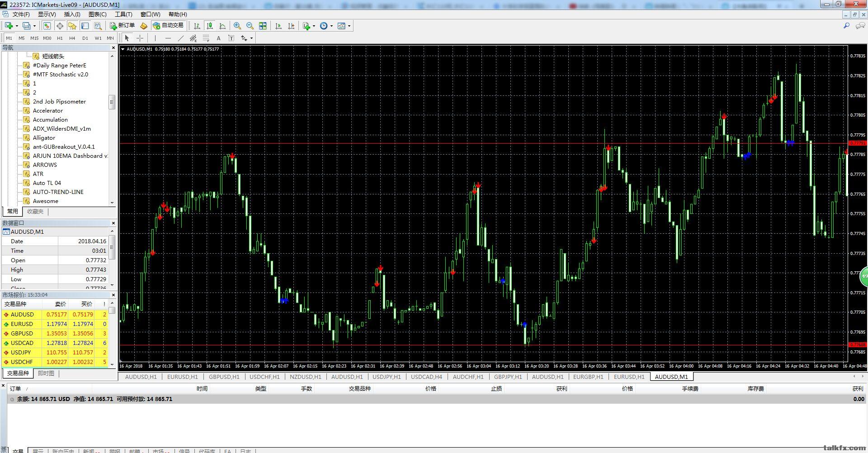Image resolution: width=868 pixels, height=453 pixels.
Task: Open the chat bubbles icon at top right
Action: click(x=860, y=26)
